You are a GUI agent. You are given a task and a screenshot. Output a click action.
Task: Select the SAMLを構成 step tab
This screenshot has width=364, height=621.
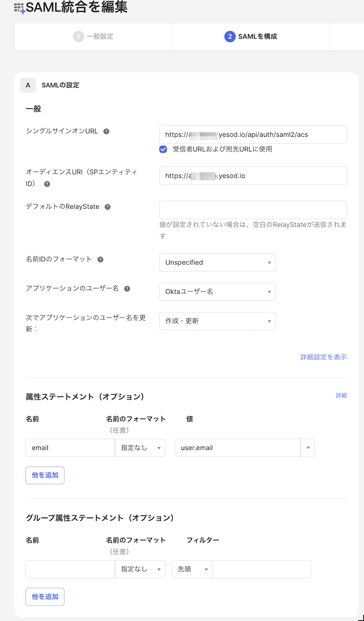tap(251, 36)
